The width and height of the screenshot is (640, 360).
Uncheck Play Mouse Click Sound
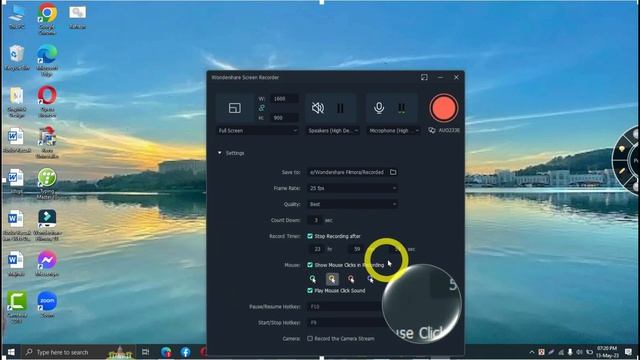[x=310, y=291]
